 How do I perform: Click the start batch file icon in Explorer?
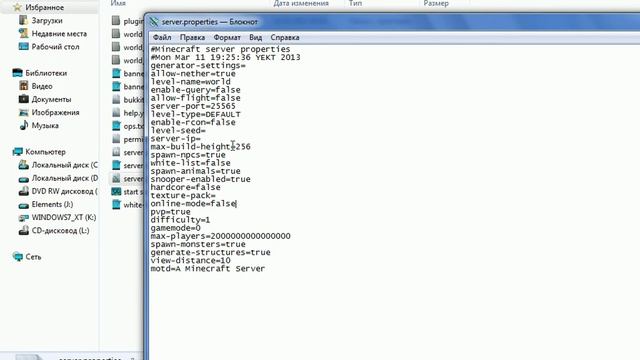(116, 191)
